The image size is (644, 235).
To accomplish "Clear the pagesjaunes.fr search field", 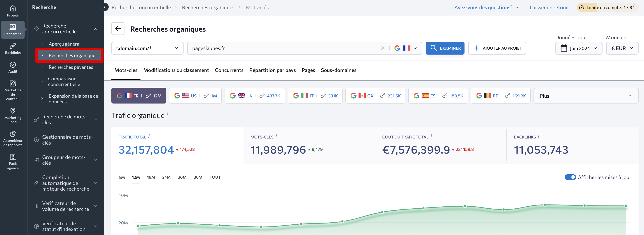I will (x=382, y=48).
